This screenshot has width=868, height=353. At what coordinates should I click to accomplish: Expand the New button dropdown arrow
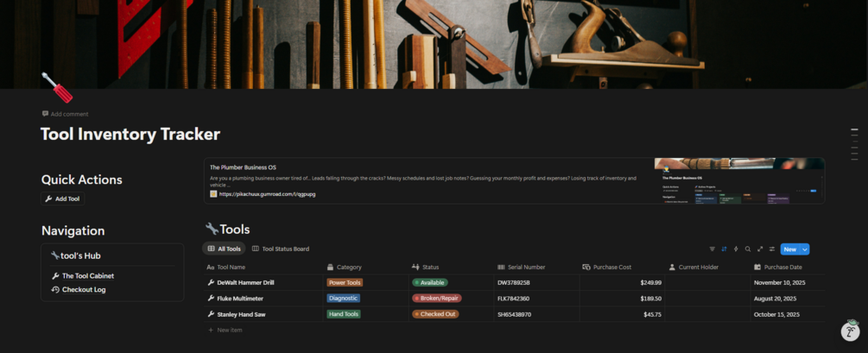click(805, 249)
